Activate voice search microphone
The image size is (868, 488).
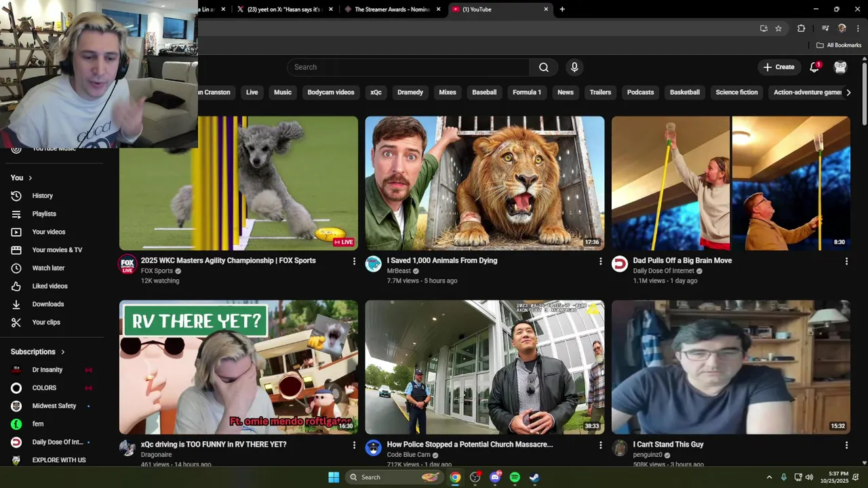pos(574,67)
